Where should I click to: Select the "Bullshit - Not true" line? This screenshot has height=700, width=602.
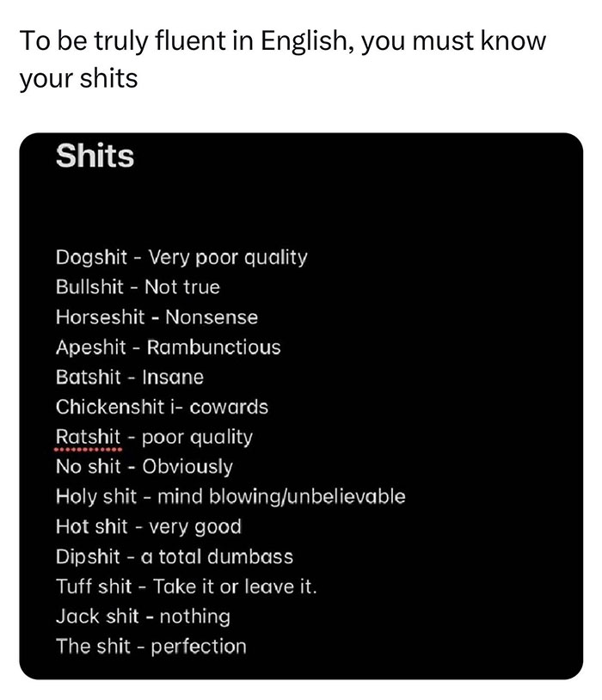[x=138, y=287]
